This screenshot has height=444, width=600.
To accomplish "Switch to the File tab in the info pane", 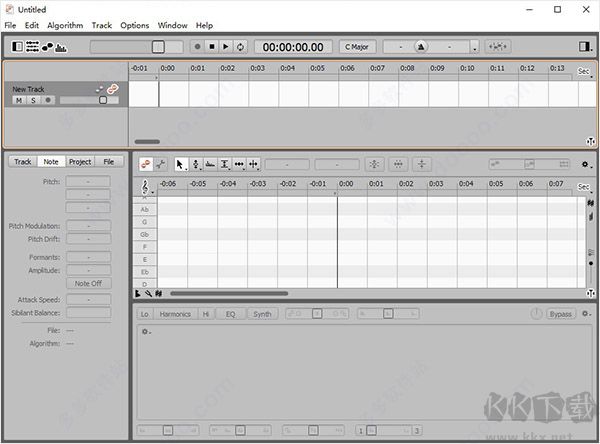I will pos(109,162).
